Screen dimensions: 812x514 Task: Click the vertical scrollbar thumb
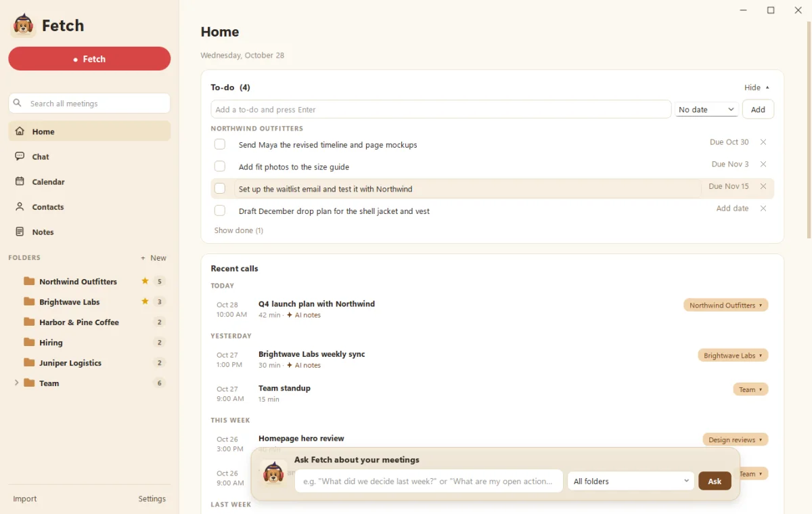(809, 129)
